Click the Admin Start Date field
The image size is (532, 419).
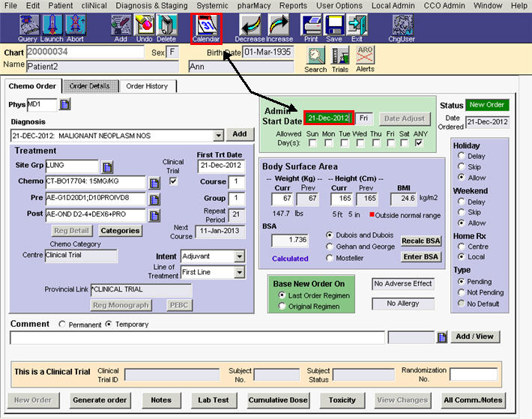tap(328, 118)
